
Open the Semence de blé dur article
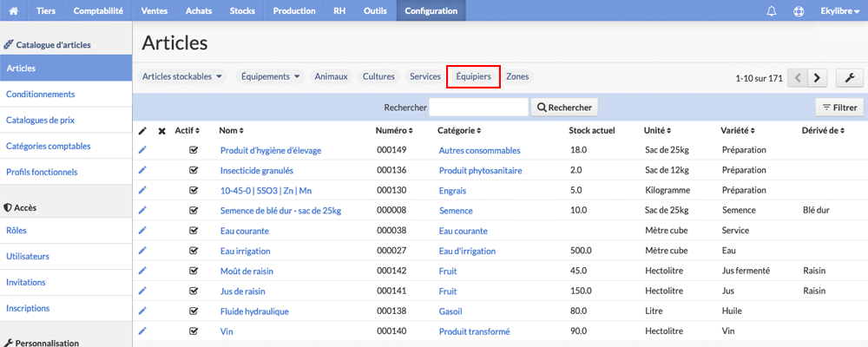tap(280, 210)
